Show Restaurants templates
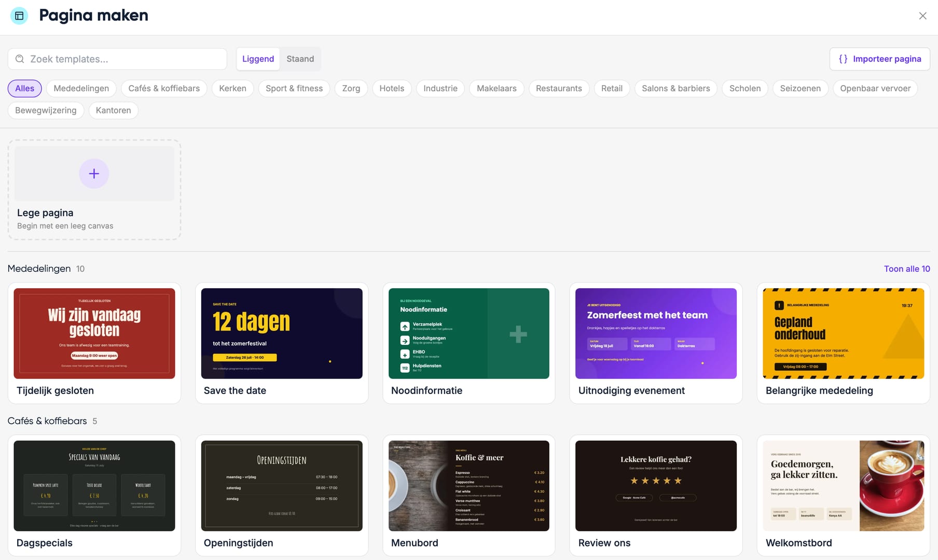The height and width of the screenshot is (560, 938). (x=559, y=89)
